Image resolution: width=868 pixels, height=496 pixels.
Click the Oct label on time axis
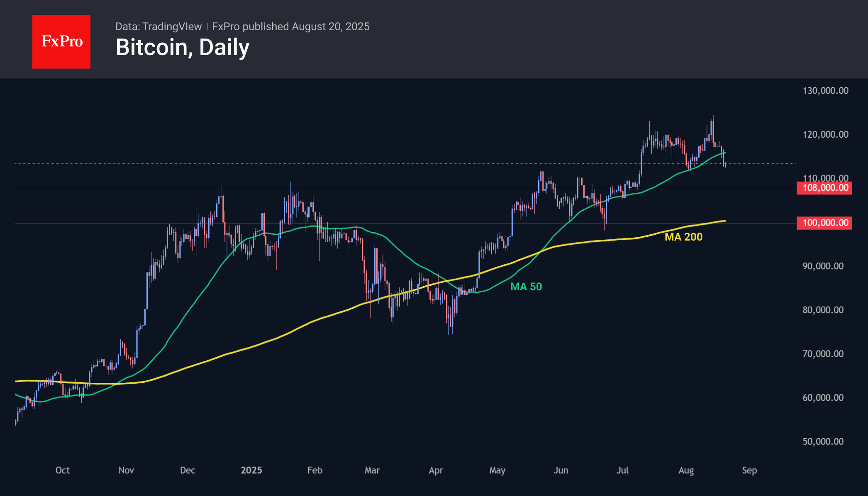tap(63, 470)
